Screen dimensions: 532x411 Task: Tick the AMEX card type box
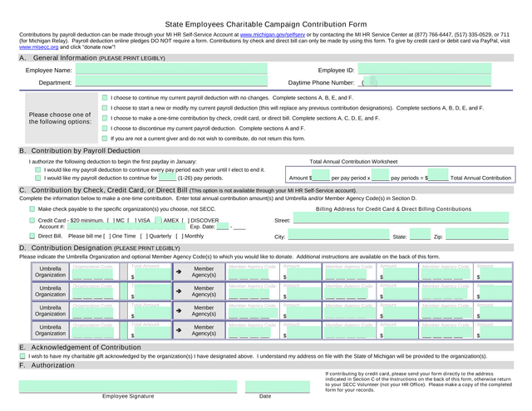[x=158, y=220]
